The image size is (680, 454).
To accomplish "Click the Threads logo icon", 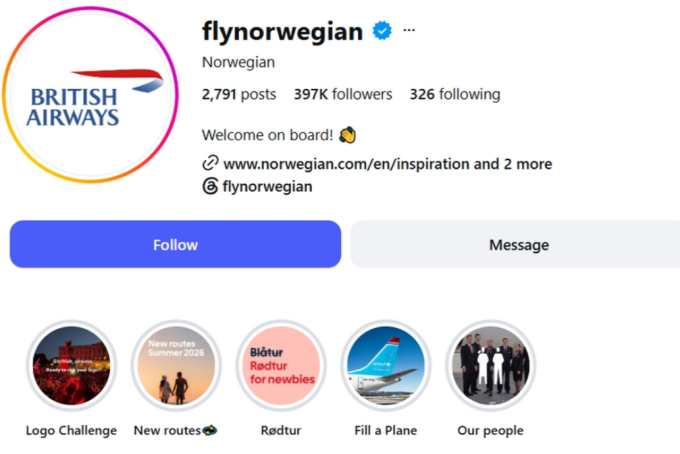I will pos(210,186).
